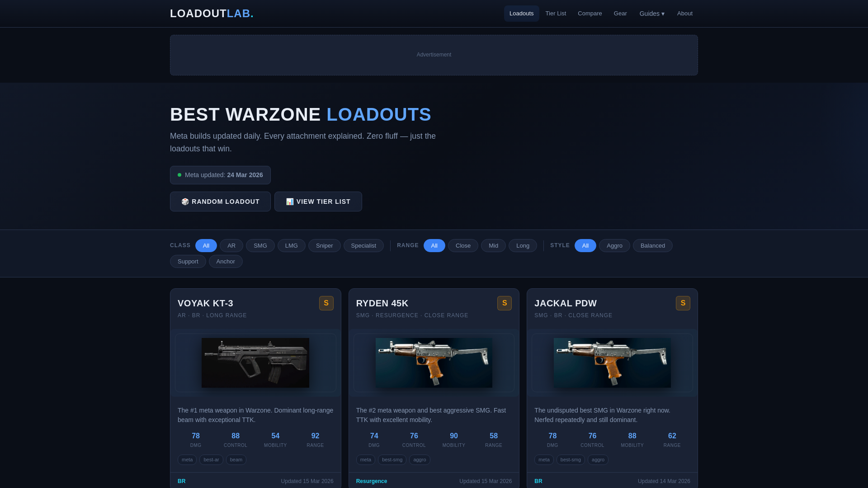This screenshot has width=868, height=488.
Task: Open the Compare nav link
Action: 590,14
